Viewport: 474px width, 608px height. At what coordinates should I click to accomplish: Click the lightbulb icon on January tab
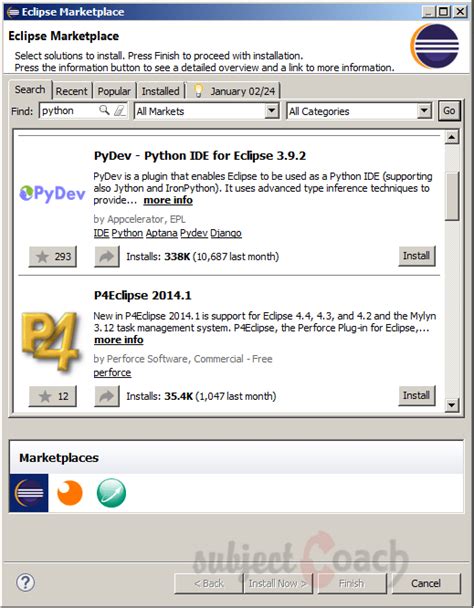pyautogui.click(x=198, y=90)
